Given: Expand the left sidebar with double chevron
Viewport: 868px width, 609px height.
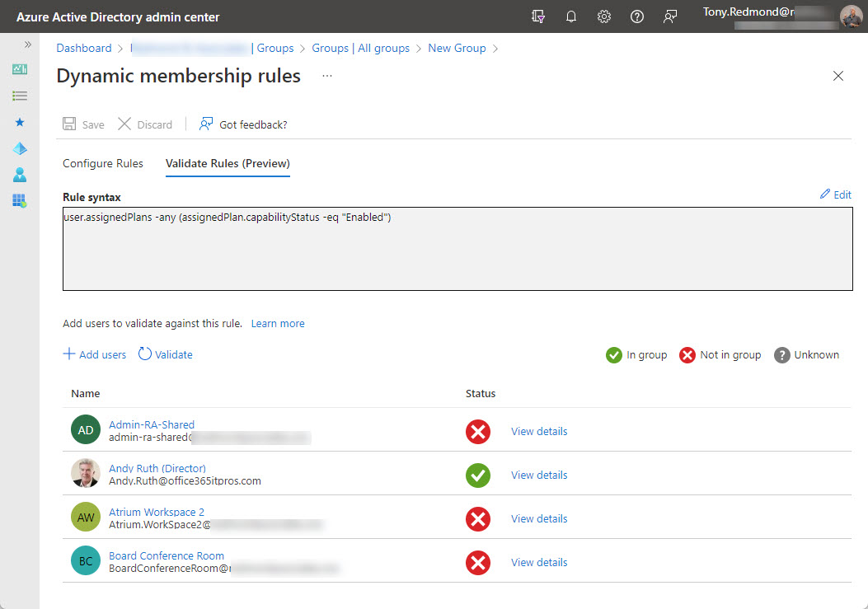Looking at the screenshot, I should (x=28, y=45).
